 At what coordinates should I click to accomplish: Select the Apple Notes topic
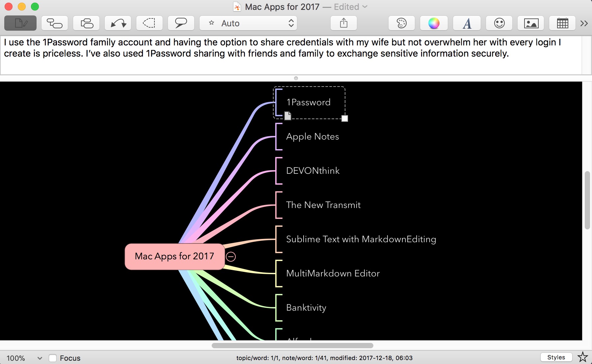(x=312, y=137)
